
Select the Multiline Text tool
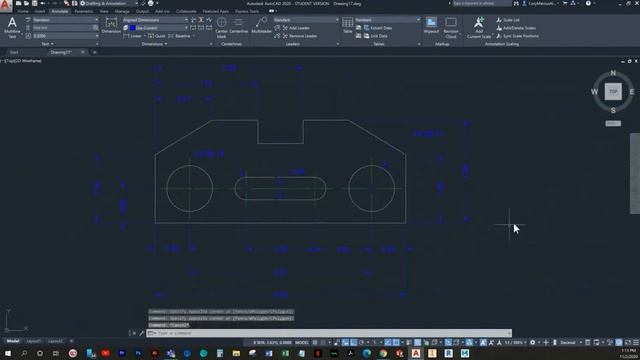pyautogui.click(x=12, y=27)
